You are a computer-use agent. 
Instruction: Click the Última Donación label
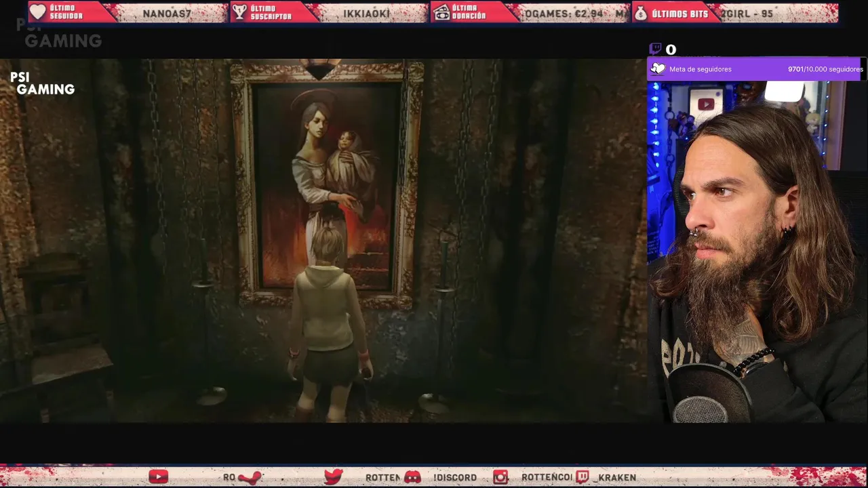(469, 12)
